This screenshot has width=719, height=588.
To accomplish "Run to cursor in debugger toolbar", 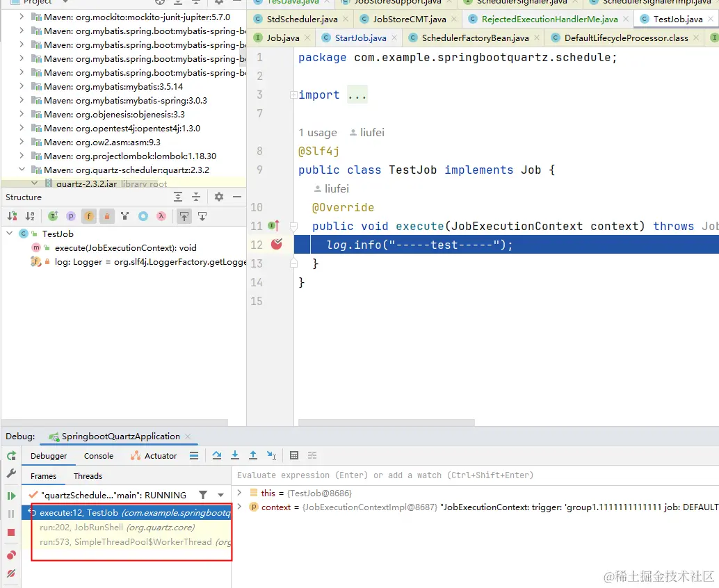I will (x=271, y=455).
